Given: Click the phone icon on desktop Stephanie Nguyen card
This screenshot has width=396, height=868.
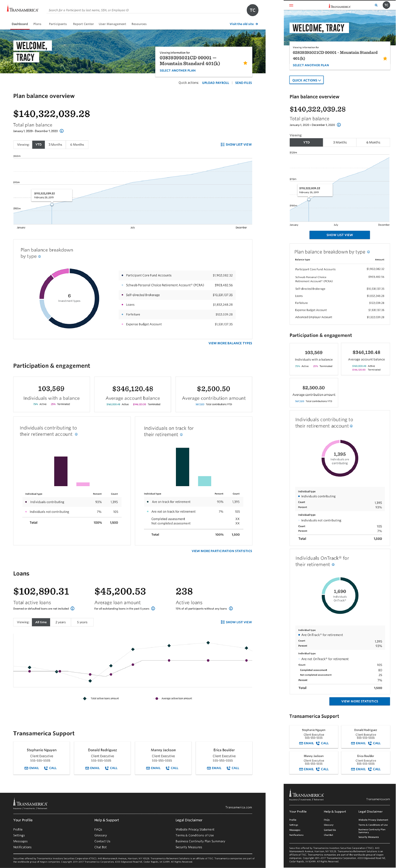Looking at the screenshot, I should tap(46, 768).
